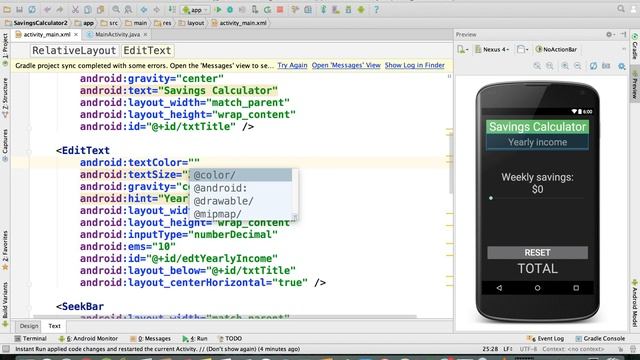This screenshot has width=640, height=360.
Task: Click the RESET button in phone preview
Action: 538,253
